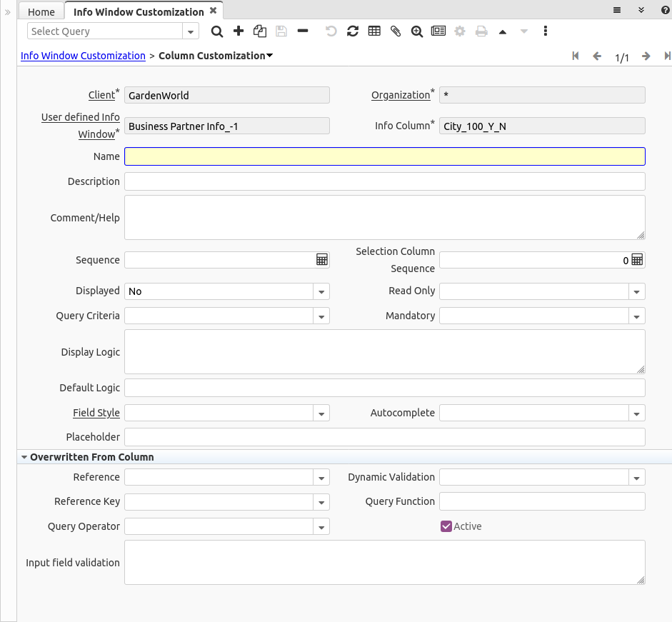Create a new record with the plus icon
Image resolution: width=672 pixels, height=622 pixels.
tap(239, 31)
